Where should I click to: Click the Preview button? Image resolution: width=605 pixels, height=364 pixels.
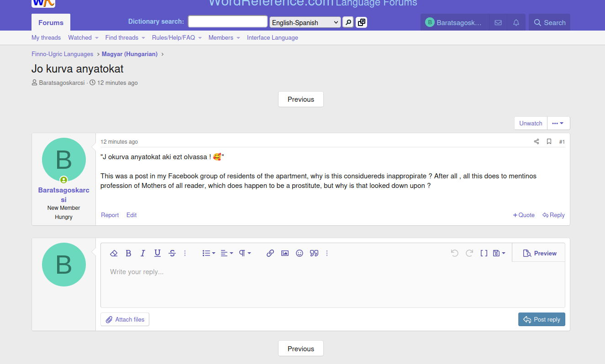click(539, 253)
